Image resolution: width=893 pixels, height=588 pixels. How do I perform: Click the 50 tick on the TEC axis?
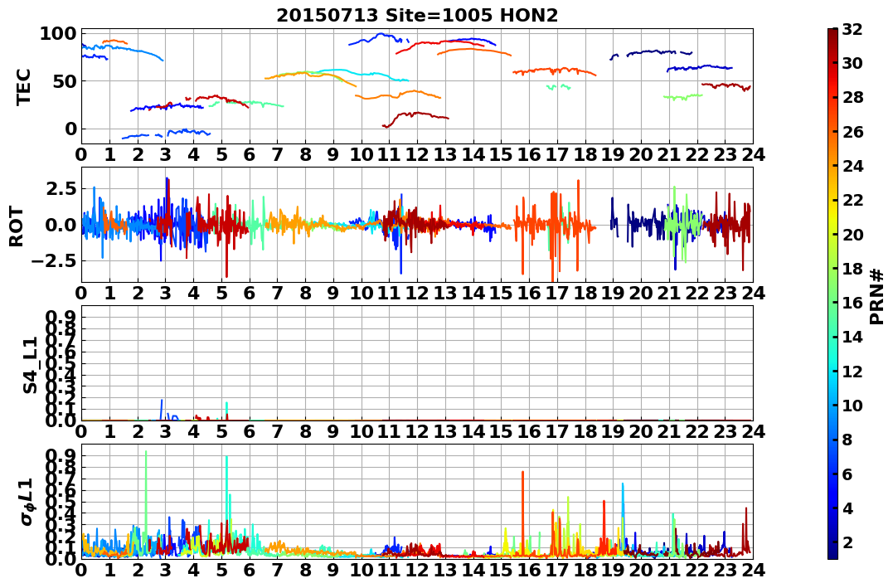click(x=64, y=81)
